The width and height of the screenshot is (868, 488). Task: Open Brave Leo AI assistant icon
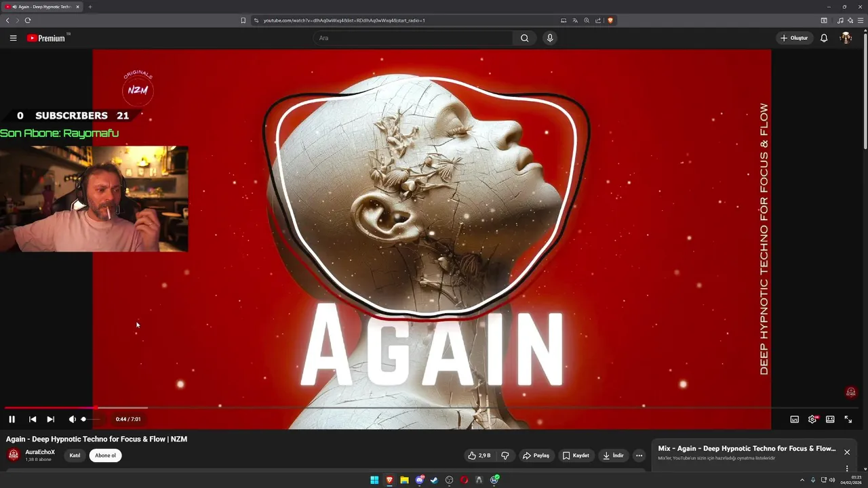850,20
